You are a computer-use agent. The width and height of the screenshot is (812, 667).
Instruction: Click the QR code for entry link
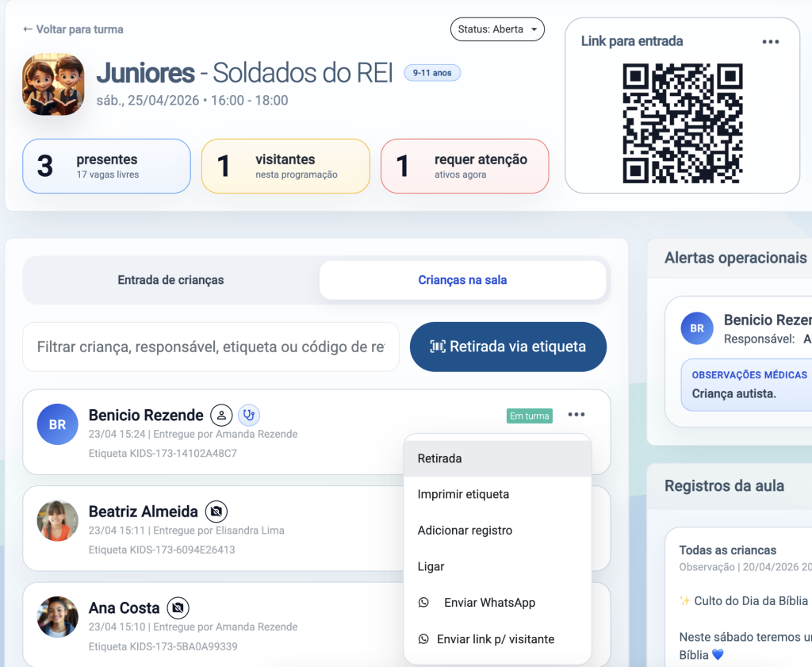click(682, 123)
